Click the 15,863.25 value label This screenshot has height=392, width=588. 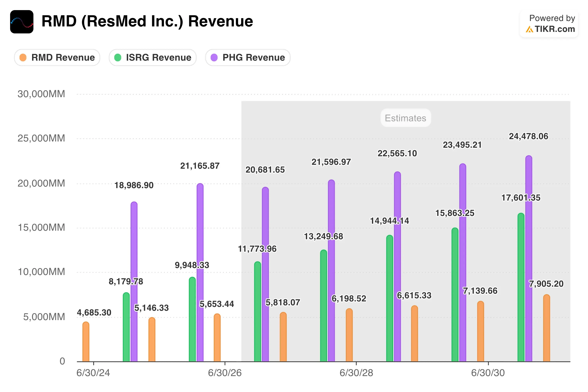[x=455, y=213]
